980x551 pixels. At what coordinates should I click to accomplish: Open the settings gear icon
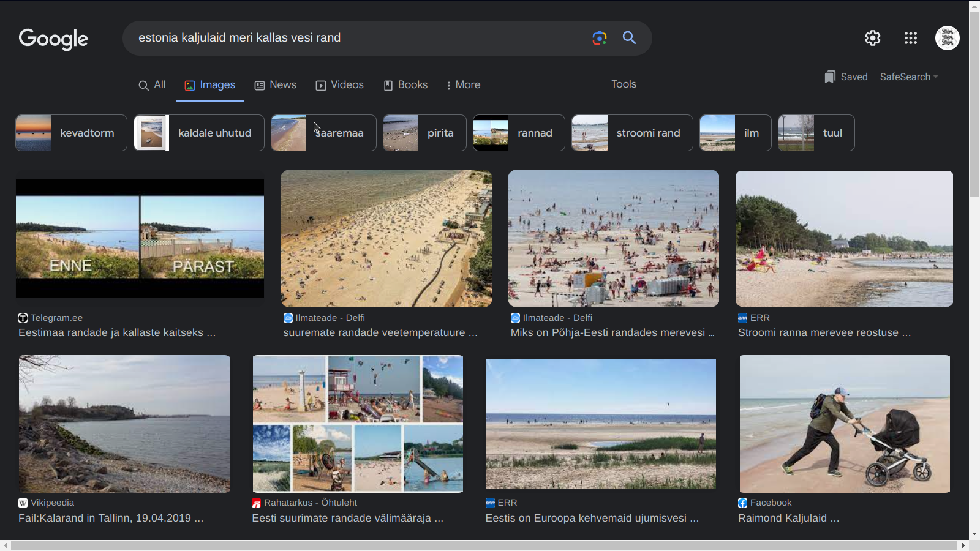(x=872, y=38)
